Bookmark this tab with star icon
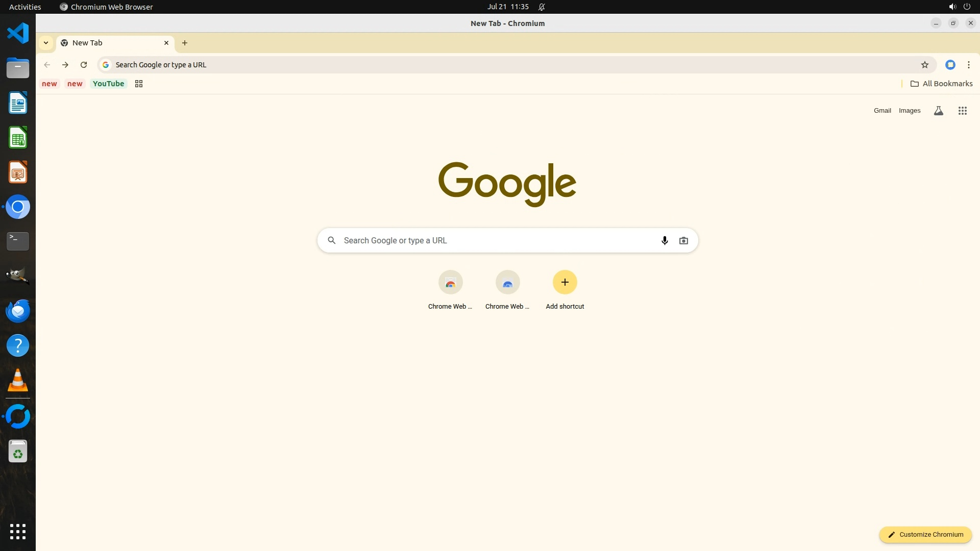Screen dimensions: 980x551 pos(924,65)
